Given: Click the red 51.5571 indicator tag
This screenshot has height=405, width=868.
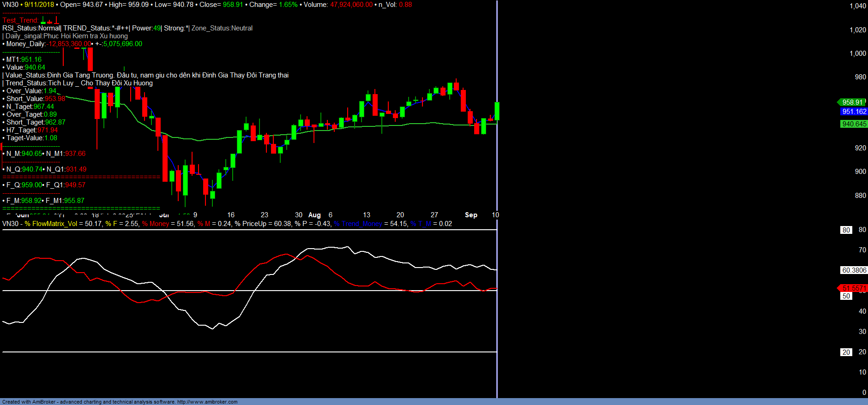Looking at the screenshot, I should tap(853, 288).
